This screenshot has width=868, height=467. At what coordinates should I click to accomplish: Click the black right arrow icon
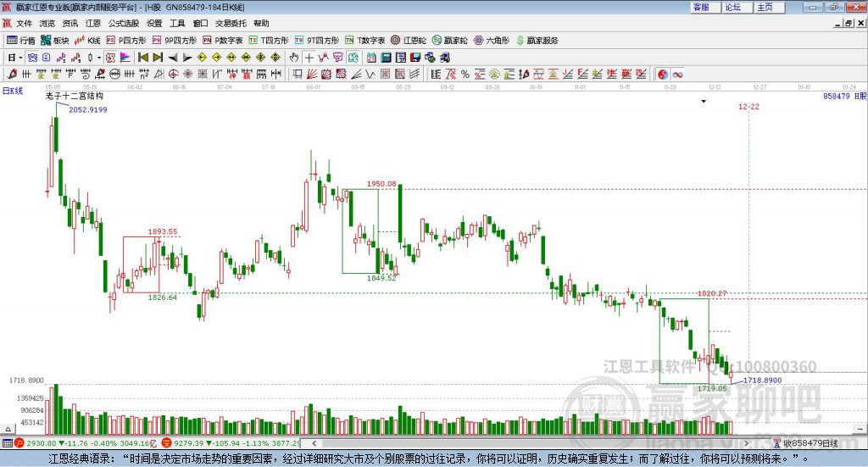click(187, 58)
